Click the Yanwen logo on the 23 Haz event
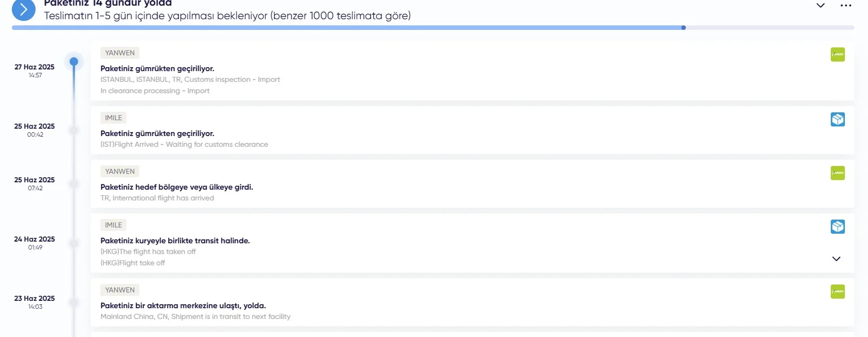This screenshot has width=868, height=337. pos(838,292)
